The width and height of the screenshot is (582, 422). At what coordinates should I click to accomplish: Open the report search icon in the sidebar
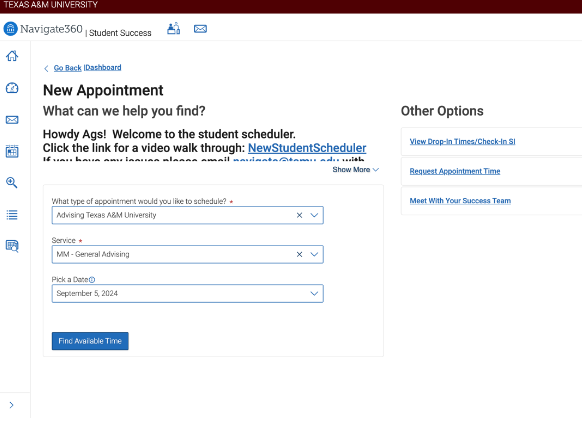(x=12, y=246)
